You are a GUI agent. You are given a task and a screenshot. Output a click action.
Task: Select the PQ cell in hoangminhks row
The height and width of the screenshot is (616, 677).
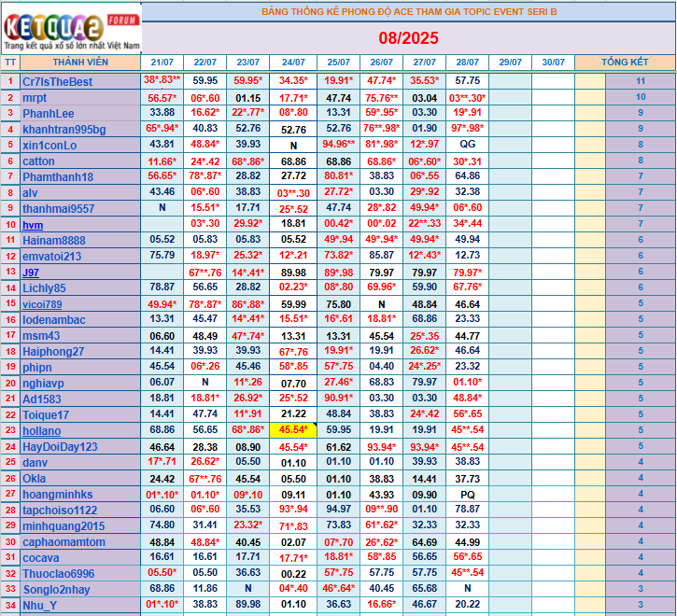tap(467, 494)
